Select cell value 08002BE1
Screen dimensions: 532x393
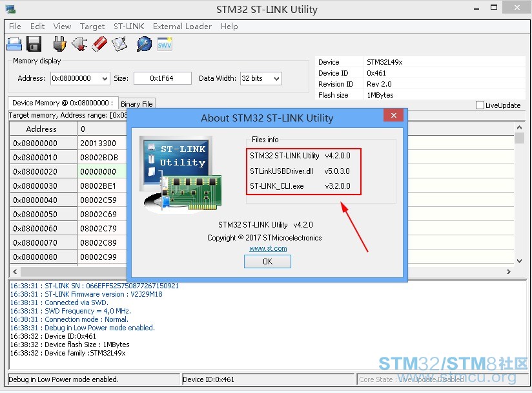98,186
